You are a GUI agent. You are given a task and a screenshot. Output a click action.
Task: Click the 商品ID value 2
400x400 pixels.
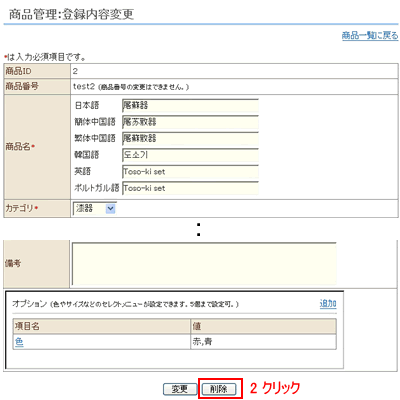(75, 71)
